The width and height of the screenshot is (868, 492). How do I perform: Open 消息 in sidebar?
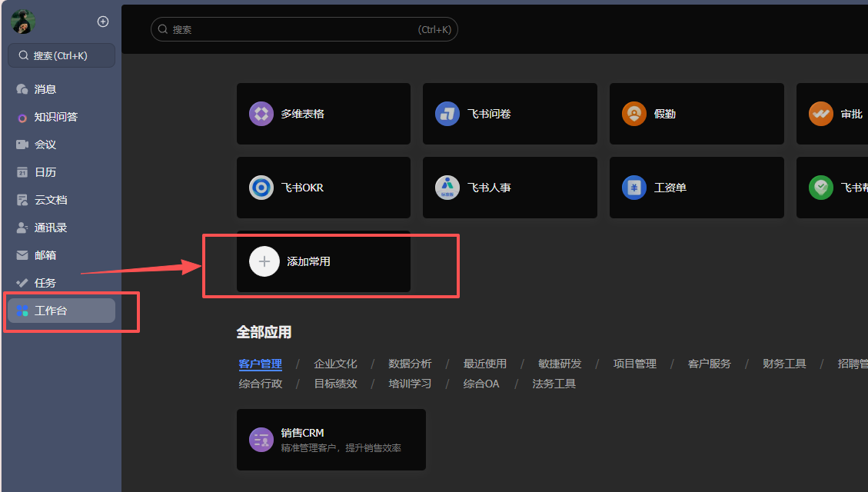(62, 89)
